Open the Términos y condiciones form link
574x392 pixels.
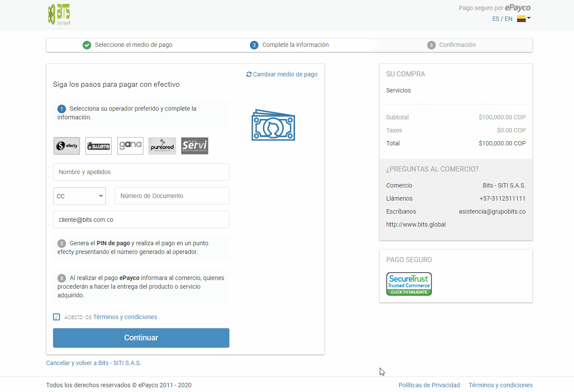125,317
